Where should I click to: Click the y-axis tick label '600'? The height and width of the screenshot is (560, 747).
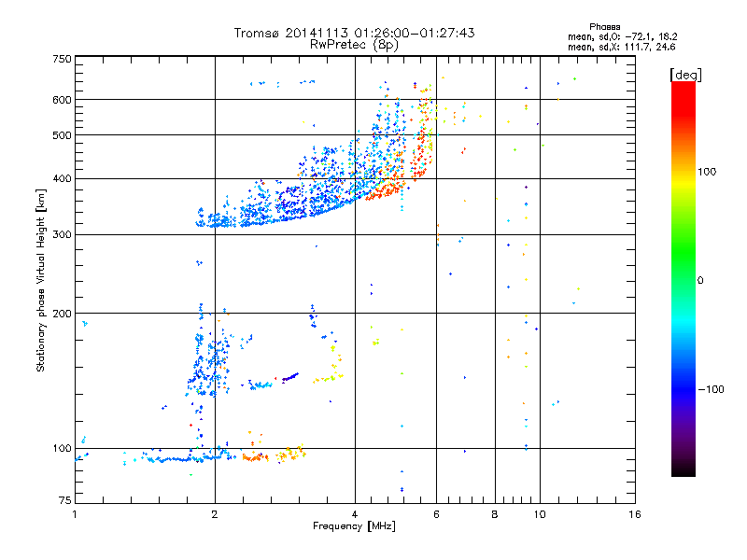(62, 100)
